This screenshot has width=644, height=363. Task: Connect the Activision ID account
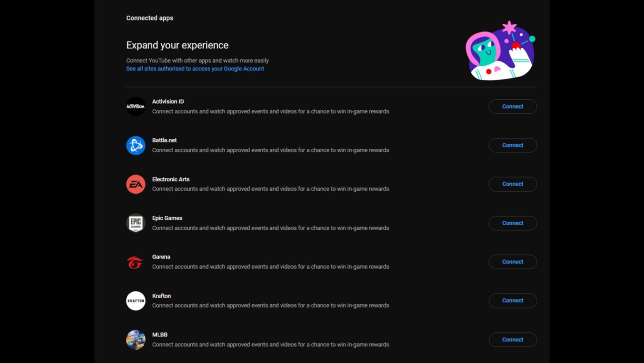coord(513,106)
